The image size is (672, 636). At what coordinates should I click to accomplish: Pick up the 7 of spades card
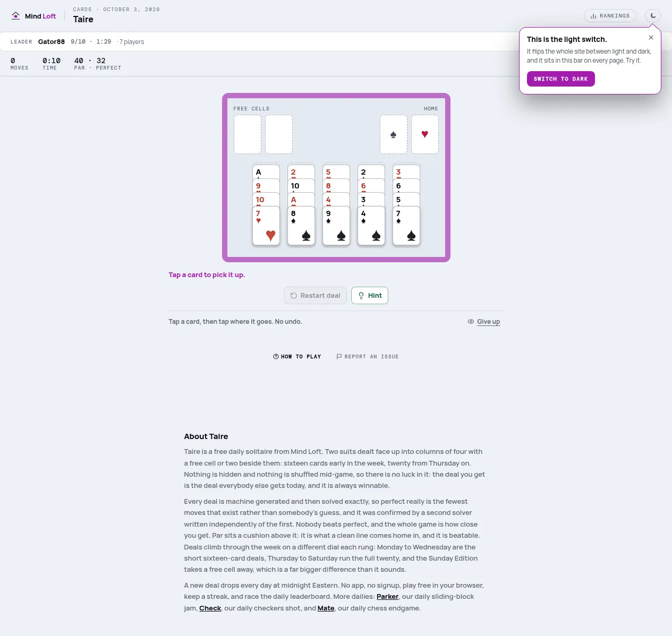406,226
